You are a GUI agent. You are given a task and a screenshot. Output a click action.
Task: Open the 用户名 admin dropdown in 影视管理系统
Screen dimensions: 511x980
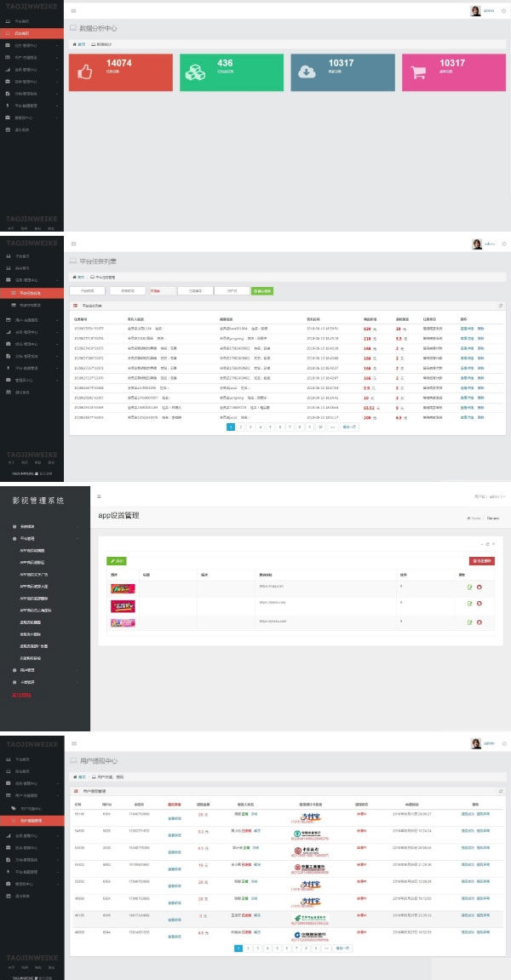pos(490,496)
